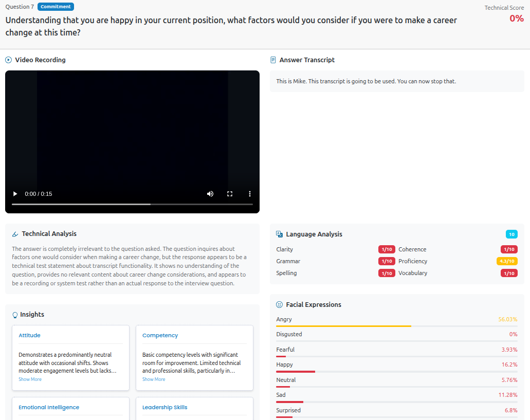This screenshot has width=530, height=420.
Task: Click the Video Recording play-circle icon
Action: (x=8, y=60)
